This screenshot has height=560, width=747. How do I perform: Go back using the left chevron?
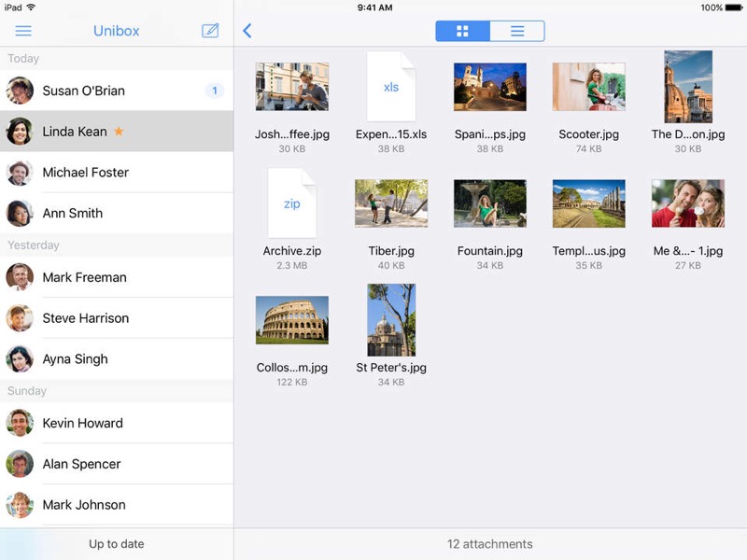247,31
